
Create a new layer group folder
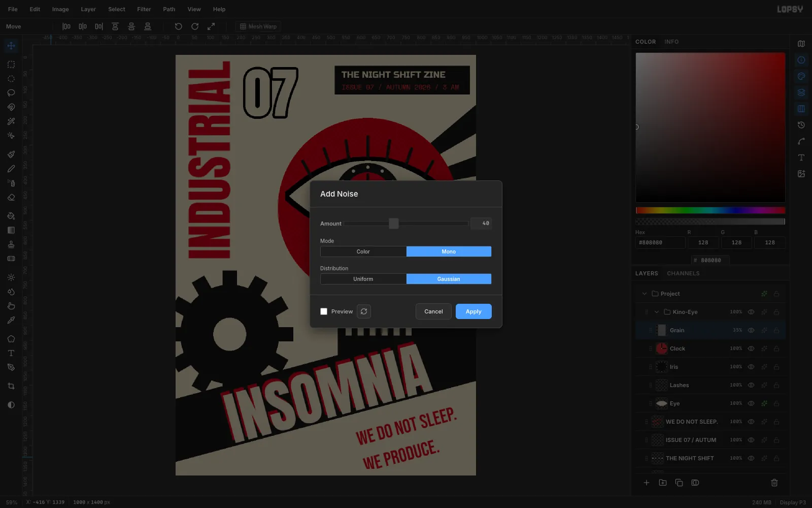(x=663, y=483)
